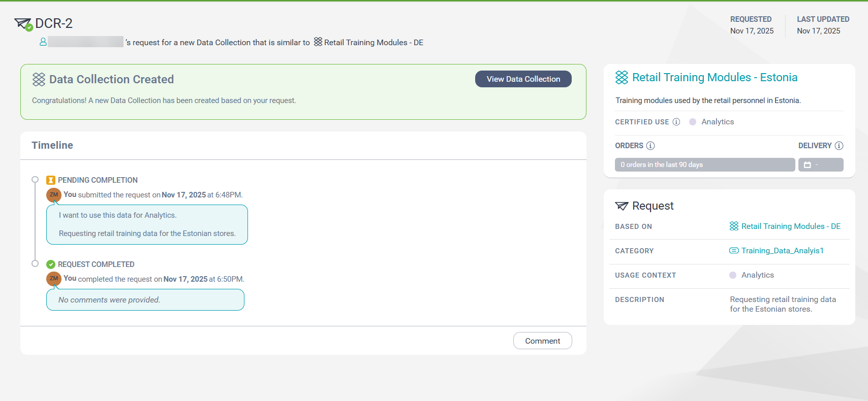Click the Usage Context Analytics dot

click(x=733, y=275)
